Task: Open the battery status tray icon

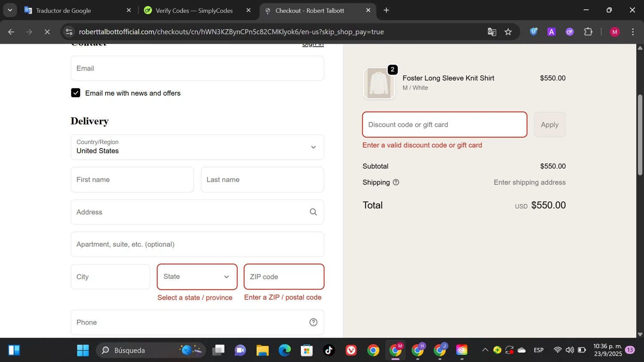Action: 582,350
